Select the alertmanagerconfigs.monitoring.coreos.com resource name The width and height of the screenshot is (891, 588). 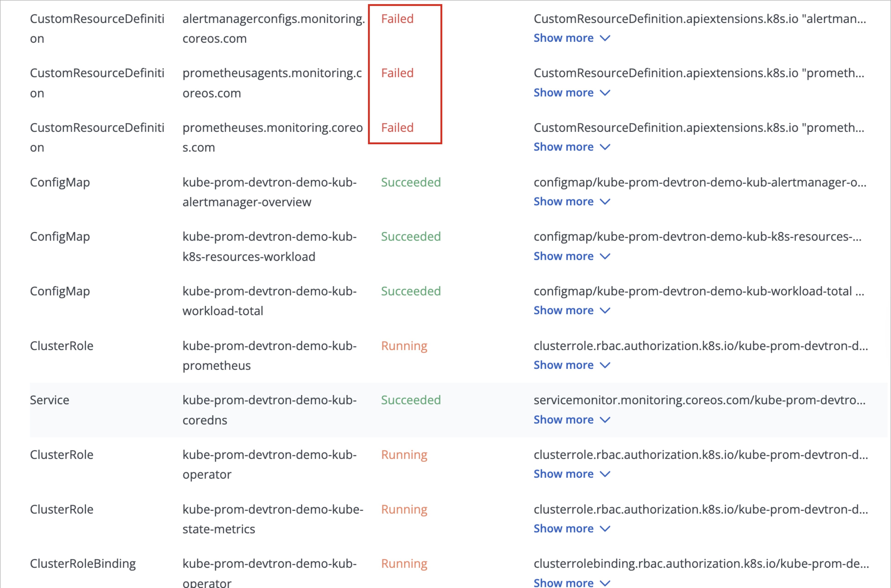(x=273, y=28)
